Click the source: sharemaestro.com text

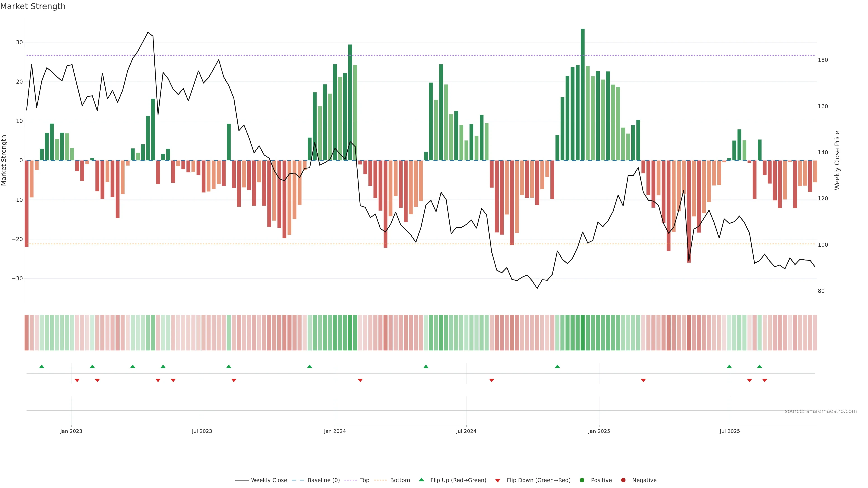coord(821,411)
